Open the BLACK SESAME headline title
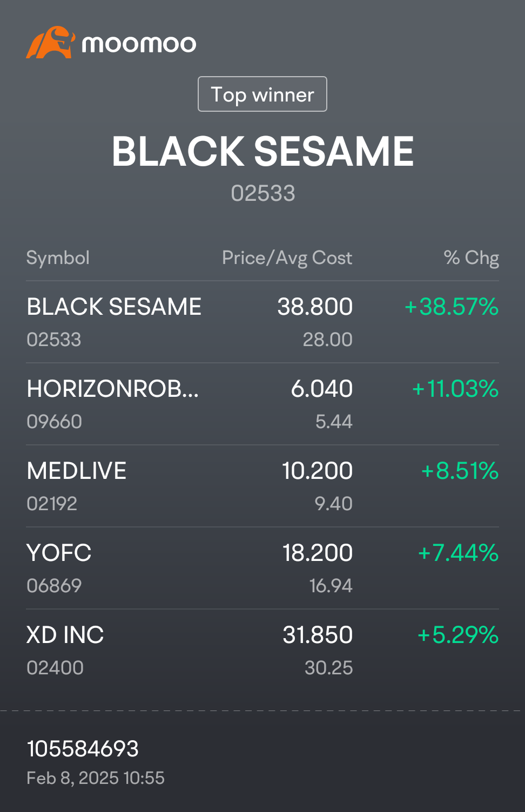This screenshot has width=525, height=812. (x=262, y=151)
